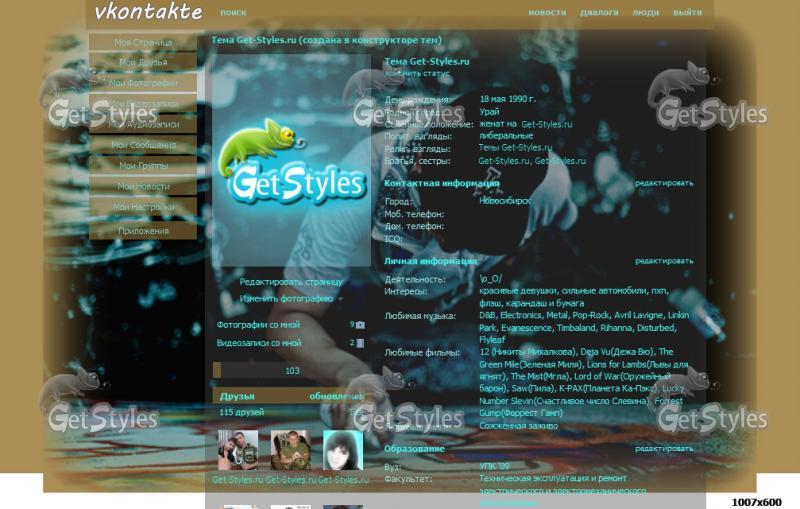Open Мои Группы in the sidebar

click(x=143, y=166)
